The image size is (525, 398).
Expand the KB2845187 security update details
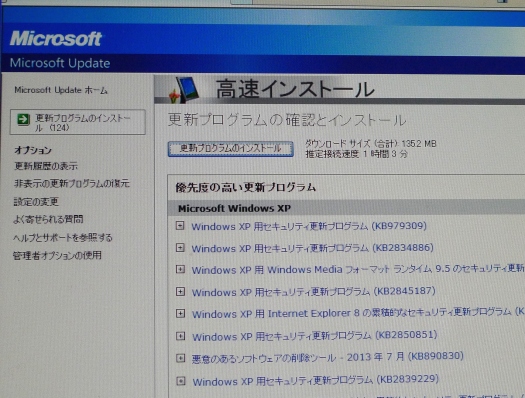pyautogui.click(x=180, y=292)
